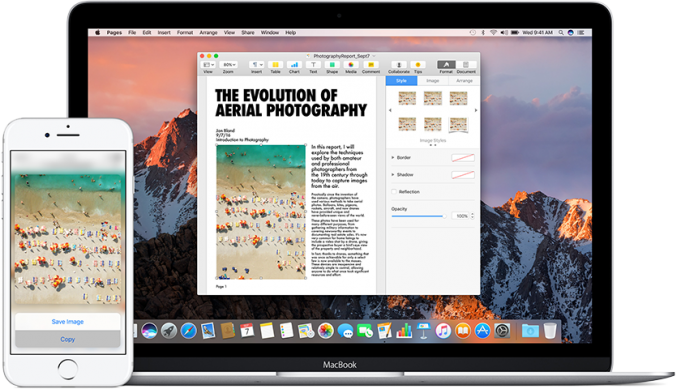Viewport: 681px width, 389px height.
Task: Open the Edit menu
Action: coord(147,33)
